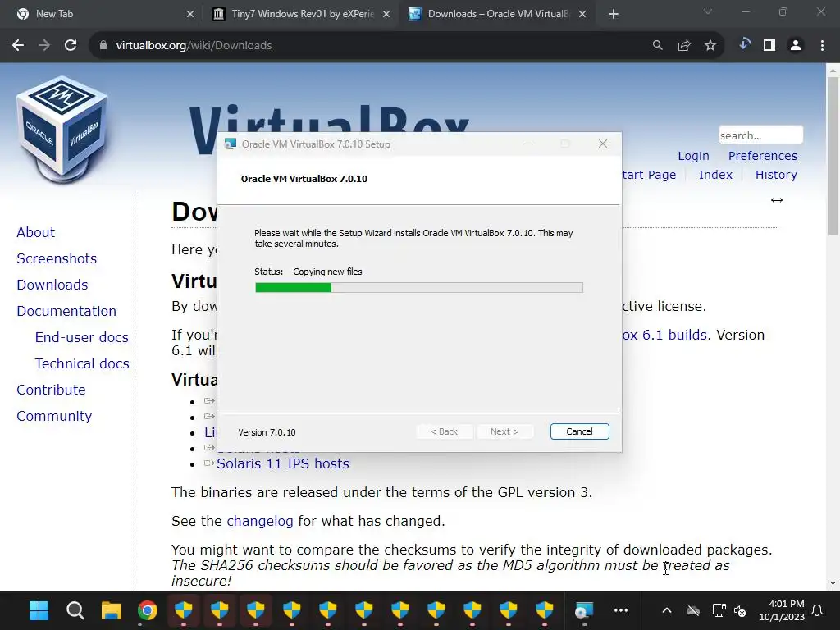Open the History link
The image size is (840, 630).
tap(776, 175)
